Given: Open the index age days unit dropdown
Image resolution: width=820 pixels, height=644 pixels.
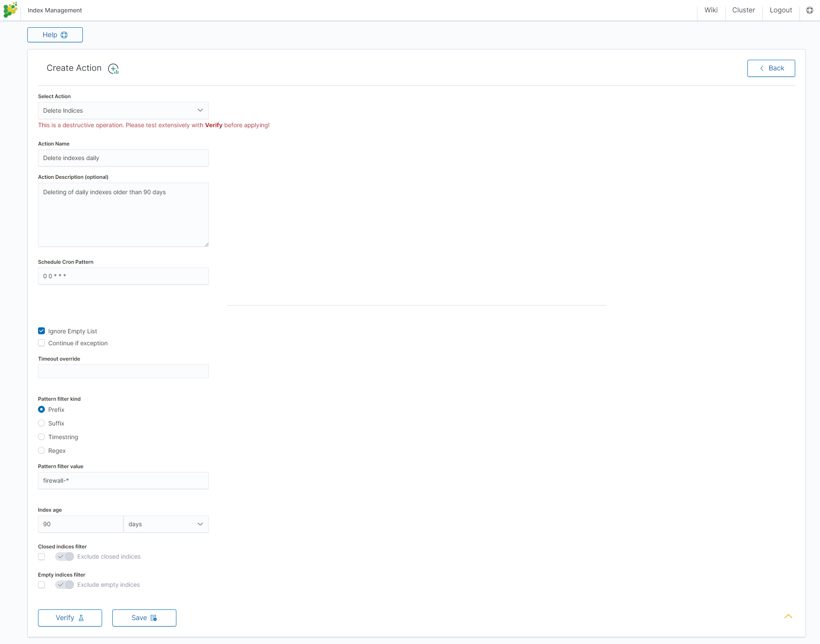Looking at the screenshot, I should pos(166,524).
